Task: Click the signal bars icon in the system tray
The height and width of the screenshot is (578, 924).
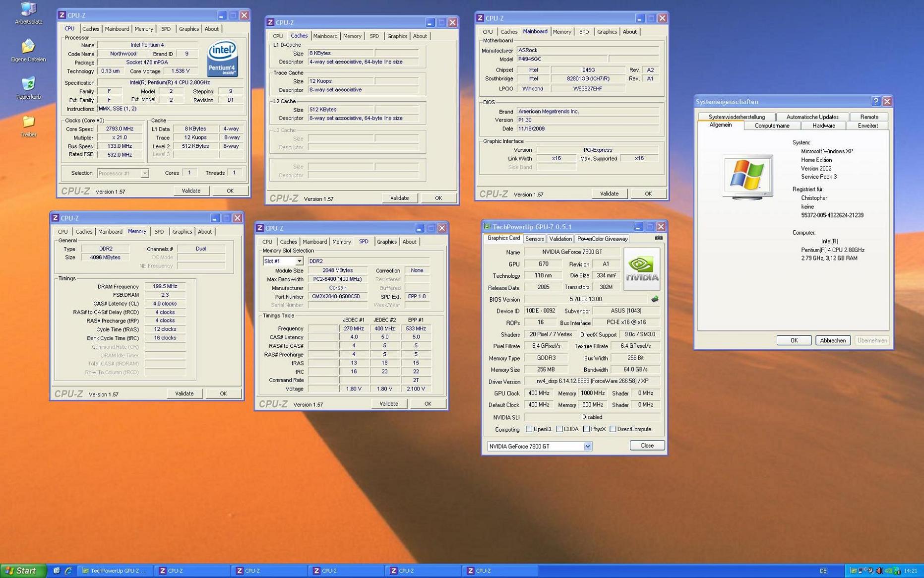Action: click(897, 571)
